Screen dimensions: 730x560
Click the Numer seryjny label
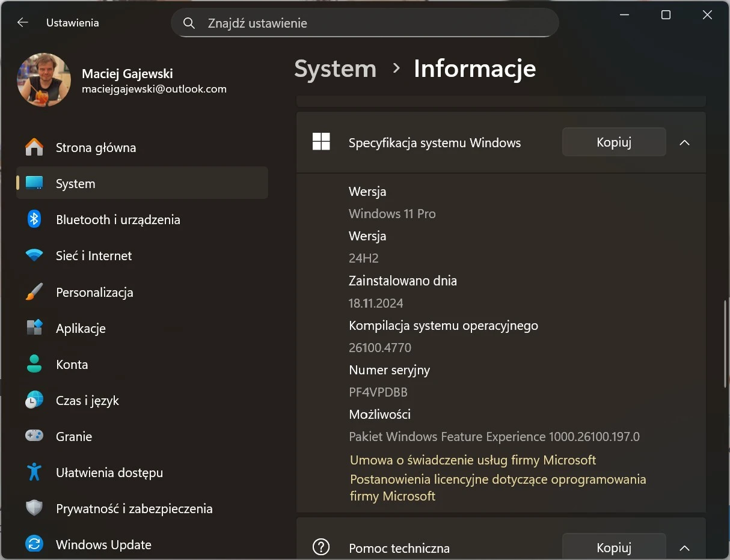pyautogui.click(x=389, y=370)
